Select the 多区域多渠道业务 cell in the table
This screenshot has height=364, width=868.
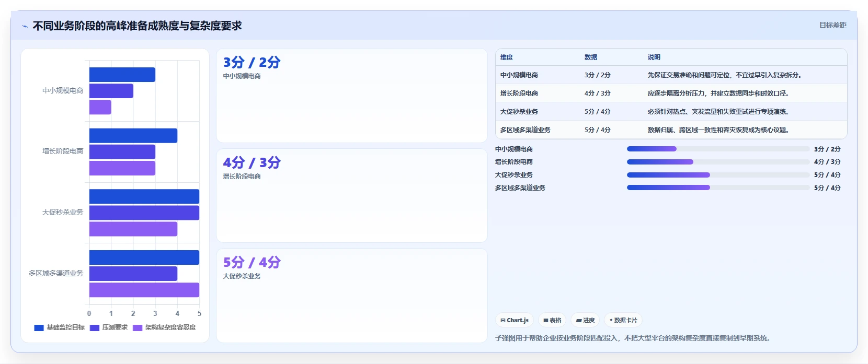(x=526, y=130)
